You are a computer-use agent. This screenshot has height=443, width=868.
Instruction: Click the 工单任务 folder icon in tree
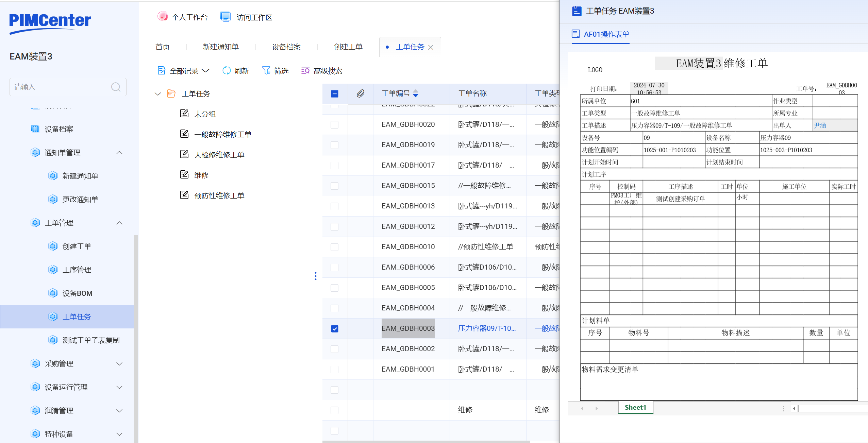coord(171,93)
